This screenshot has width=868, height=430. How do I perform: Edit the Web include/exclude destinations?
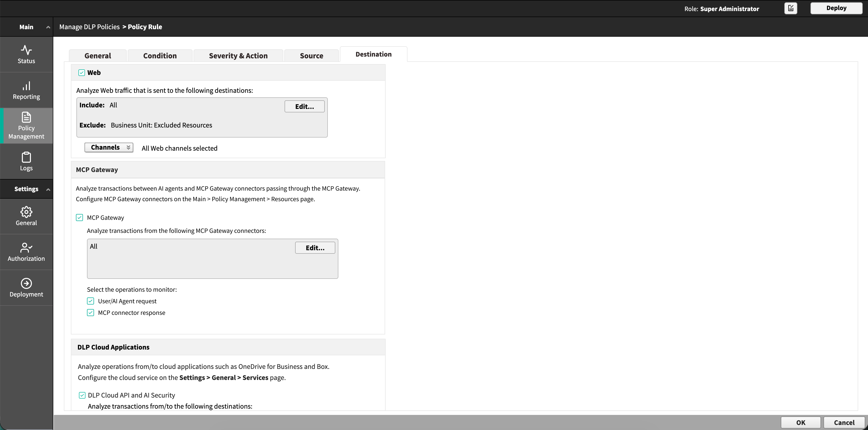point(305,106)
